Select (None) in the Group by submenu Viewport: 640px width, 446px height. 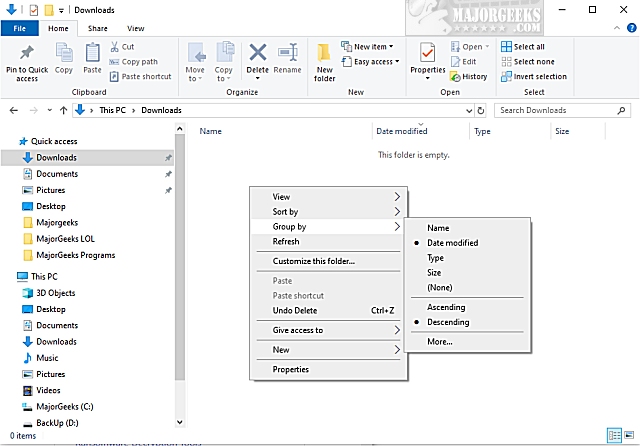(x=441, y=287)
